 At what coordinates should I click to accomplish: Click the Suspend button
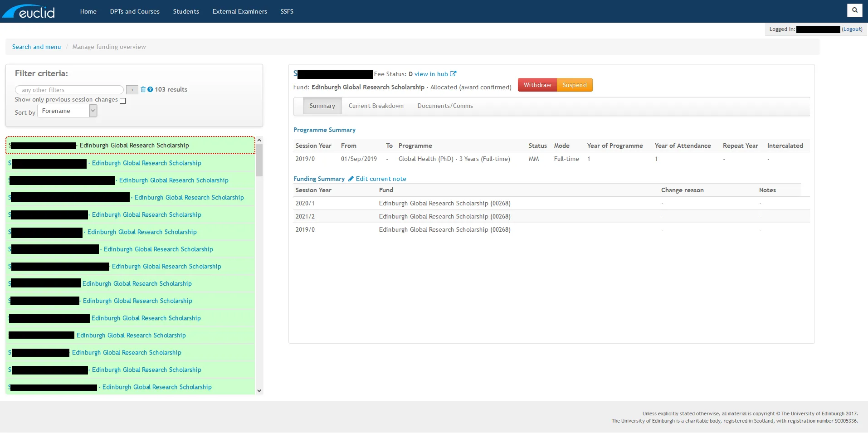[x=574, y=85]
